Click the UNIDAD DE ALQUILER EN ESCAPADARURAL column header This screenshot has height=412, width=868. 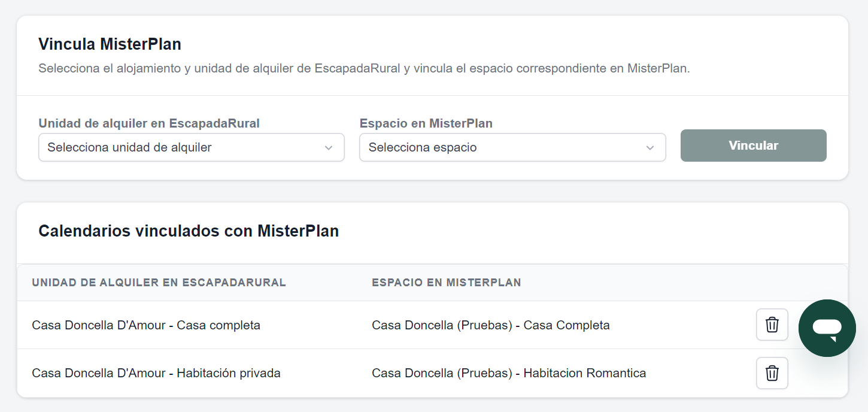click(159, 283)
